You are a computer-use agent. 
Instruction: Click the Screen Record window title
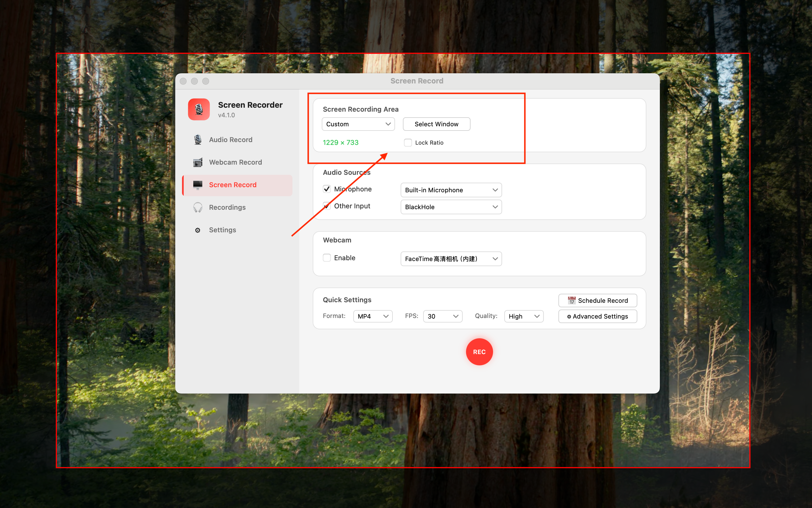[x=417, y=81]
